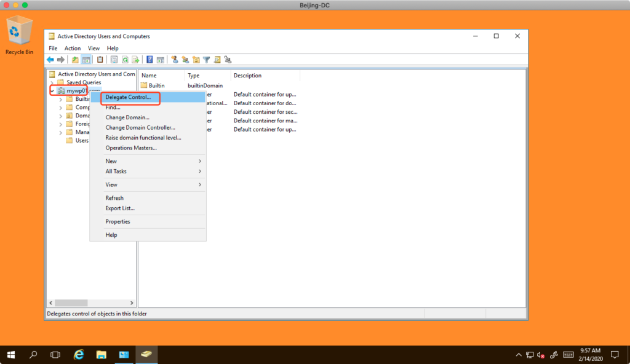The width and height of the screenshot is (630, 364).
Task: Expand the Saved Queries tree node
Action: coord(52,82)
